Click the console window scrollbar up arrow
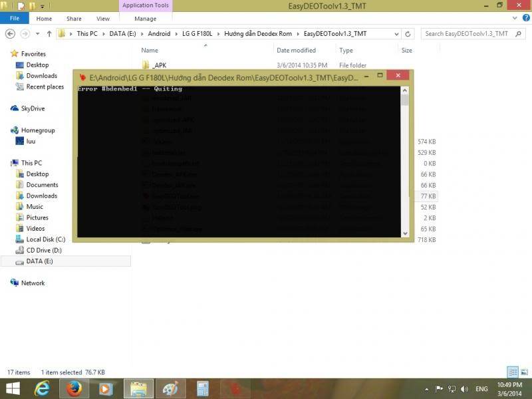This screenshot has width=532, height=399. pos(404,90)
